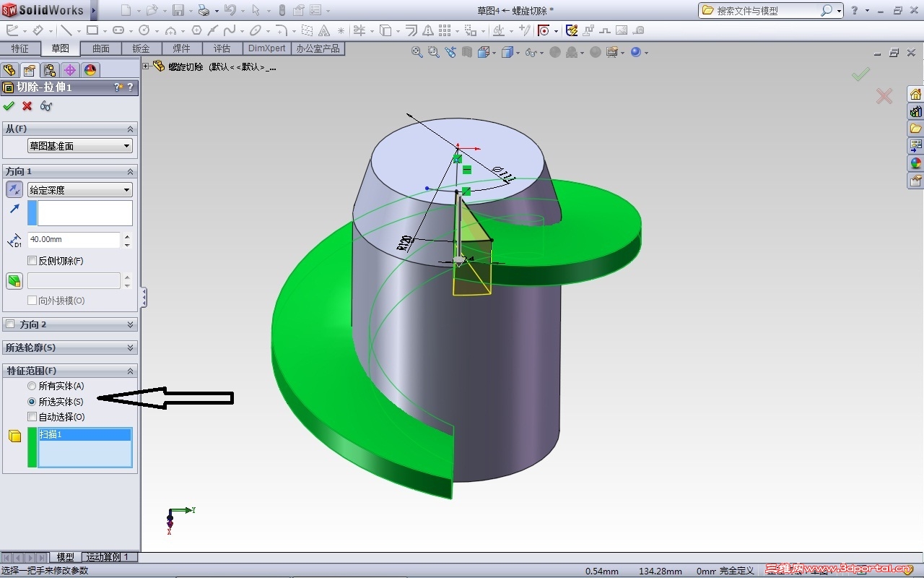924x578 pixels.
Task: Click the direction of extrusion selection box
Action: (x=85, y=213)
